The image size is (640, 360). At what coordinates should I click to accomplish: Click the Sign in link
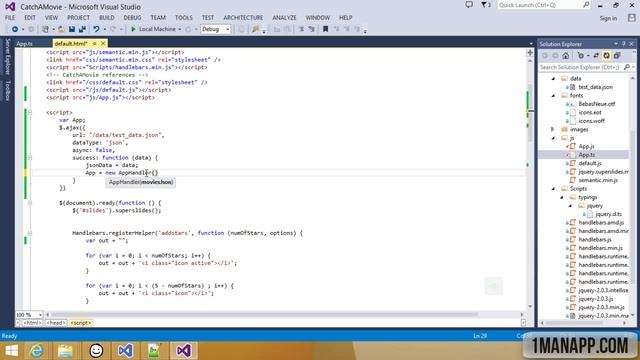pos(608,18)
